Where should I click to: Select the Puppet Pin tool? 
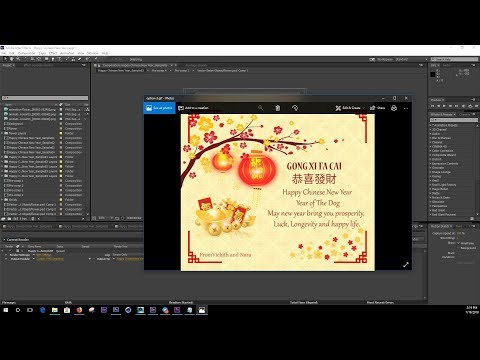click(96, 59)
